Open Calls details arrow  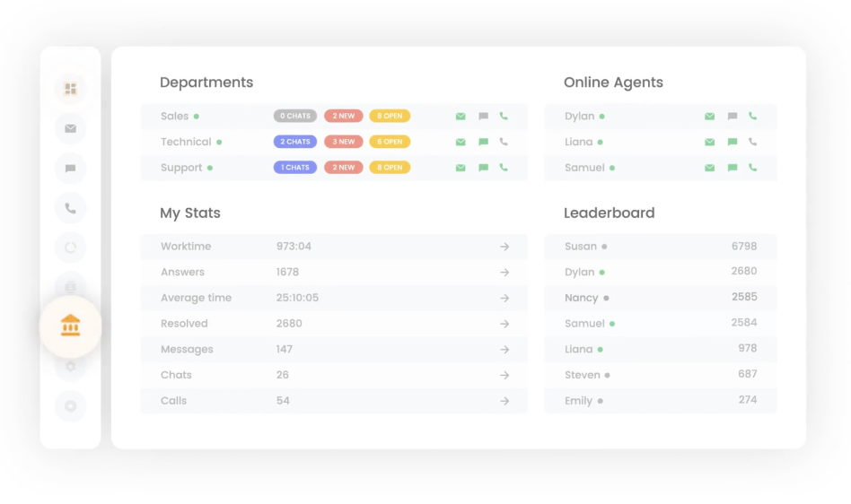pos(504,401)
